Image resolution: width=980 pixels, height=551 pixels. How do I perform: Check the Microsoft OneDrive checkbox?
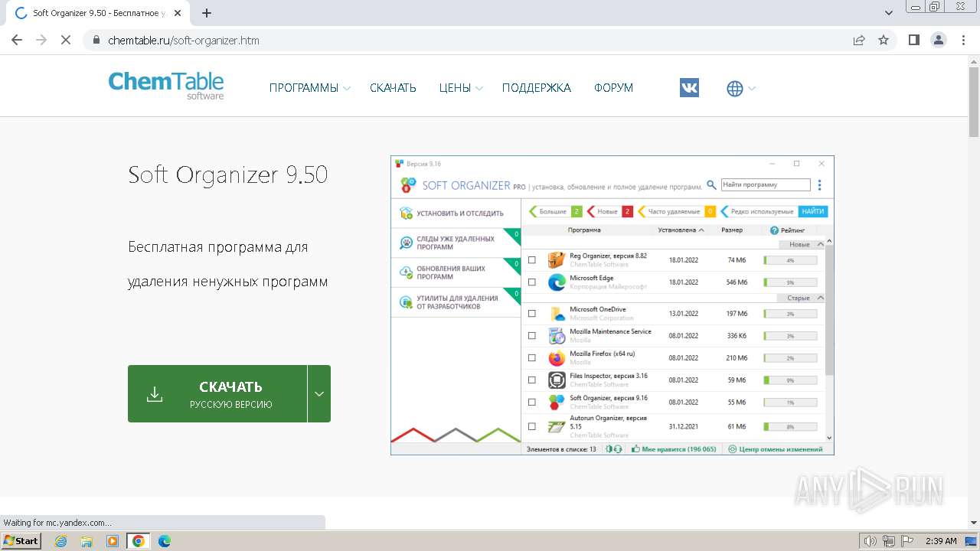[x=532, y=313]
